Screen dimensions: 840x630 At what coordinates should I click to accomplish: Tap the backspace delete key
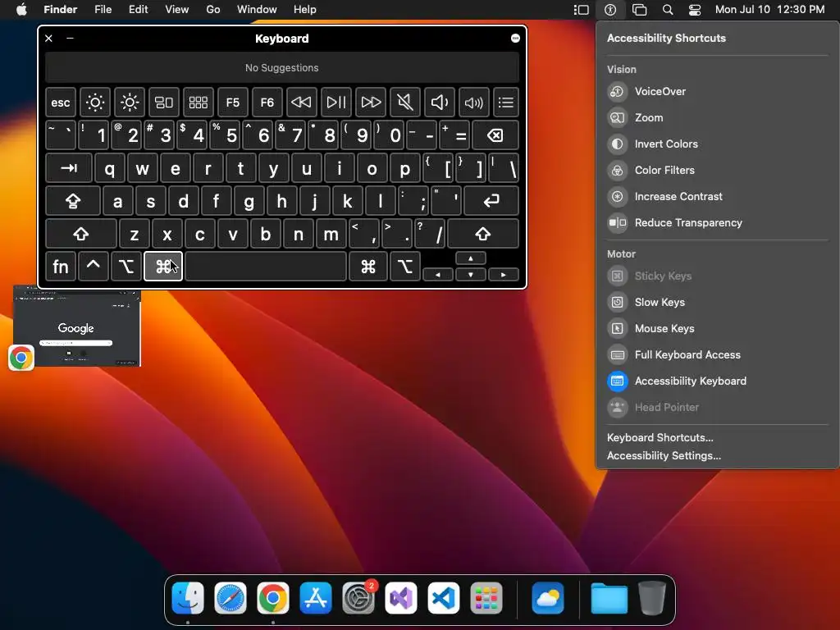[x=495, y=135]
